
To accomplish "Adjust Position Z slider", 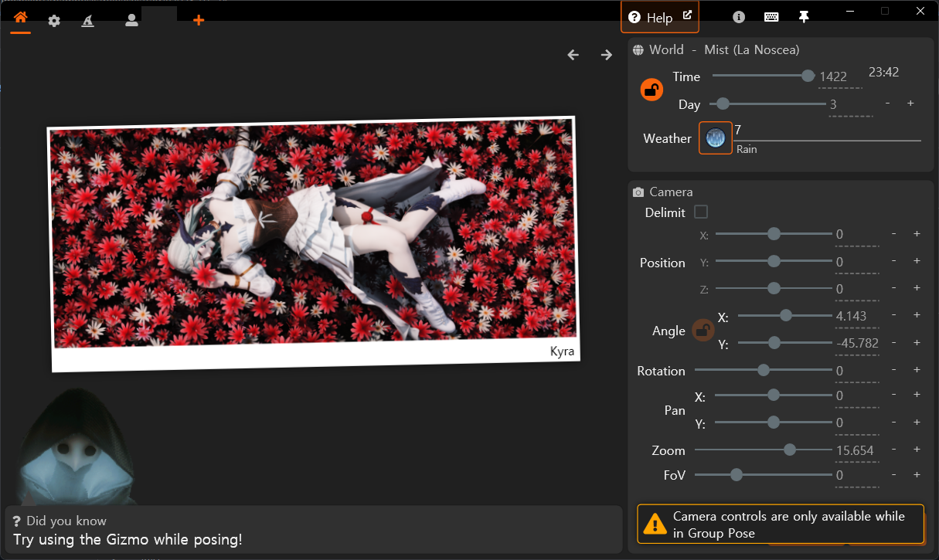I will click(x=774, y=288).
